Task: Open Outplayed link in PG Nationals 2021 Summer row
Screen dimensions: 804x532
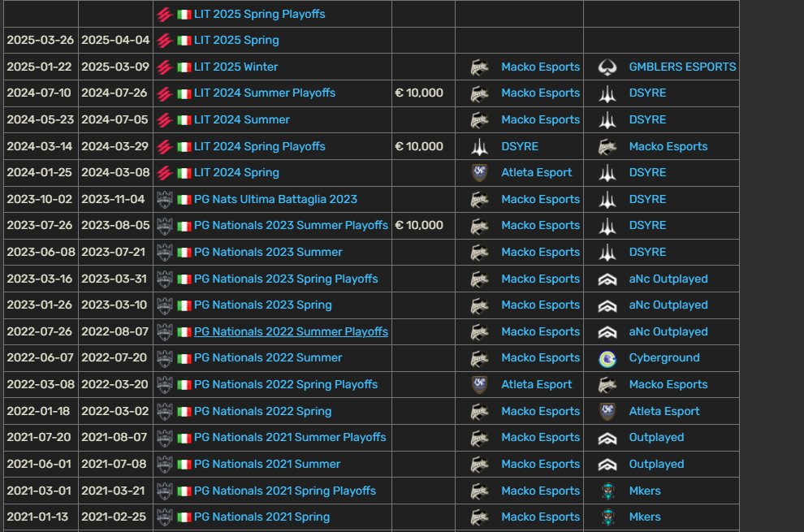Action: (x=656, y=464)
